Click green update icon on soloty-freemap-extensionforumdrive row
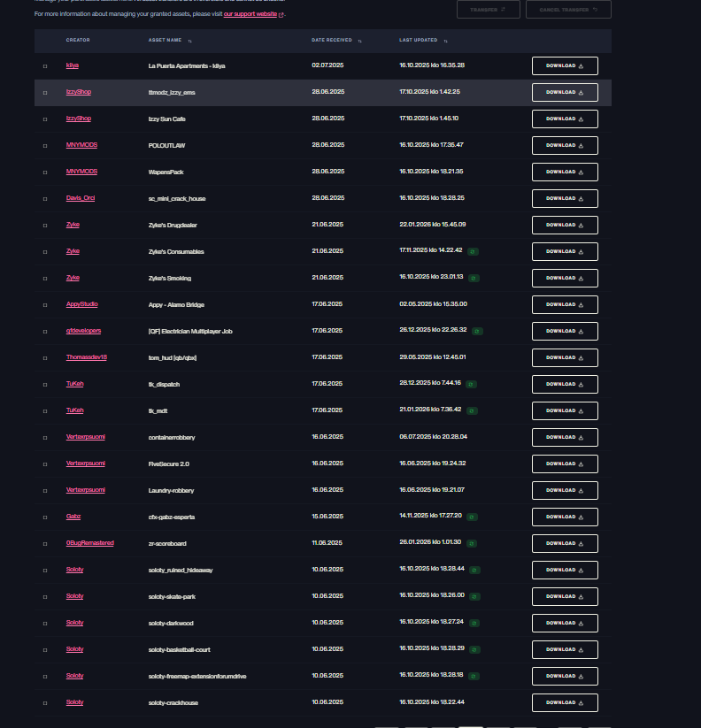This screenshot has height=728, width=701. (474, 676)
